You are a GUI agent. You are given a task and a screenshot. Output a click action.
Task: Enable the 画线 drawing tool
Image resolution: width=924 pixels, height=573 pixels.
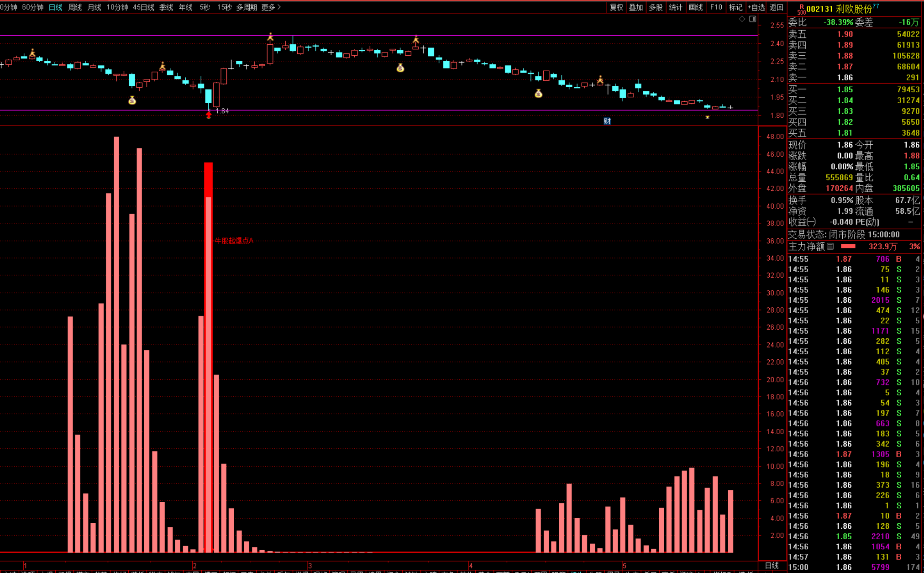(696, 7)
